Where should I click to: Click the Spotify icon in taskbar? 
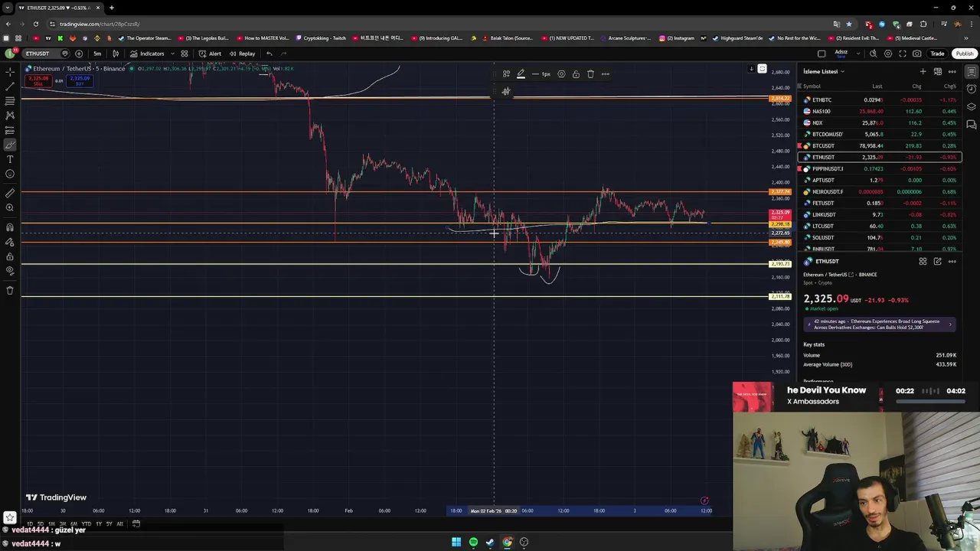(x=473, y=542)
